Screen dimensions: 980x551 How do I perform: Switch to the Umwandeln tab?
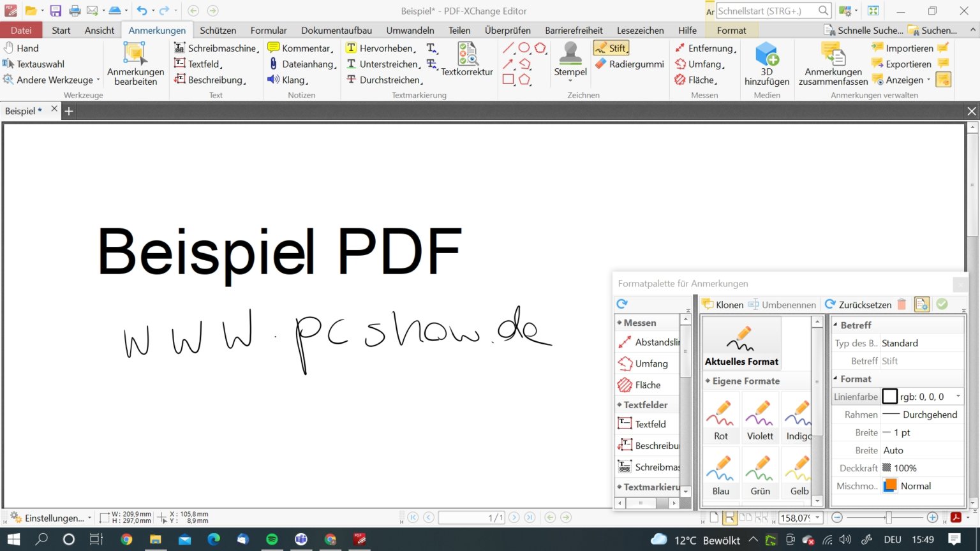(x=410, y=30)
